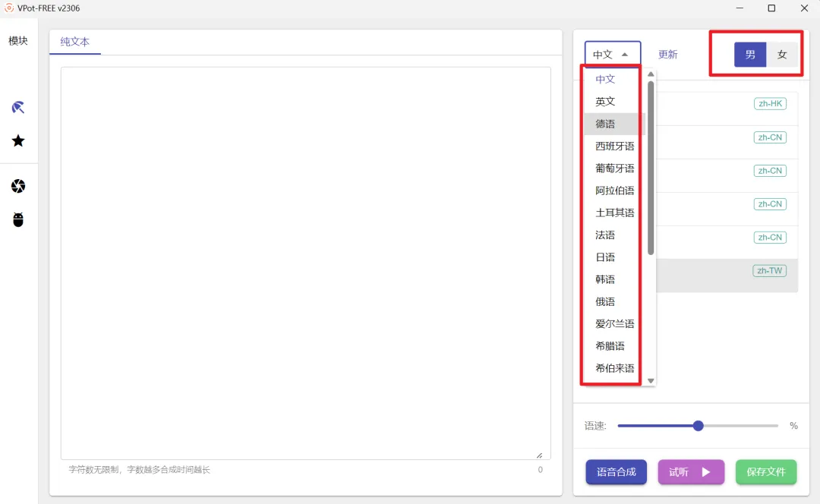Viewport: 820px width, 504px height.
Task: Click the 试听 preview play button
Action: [691, 472]
